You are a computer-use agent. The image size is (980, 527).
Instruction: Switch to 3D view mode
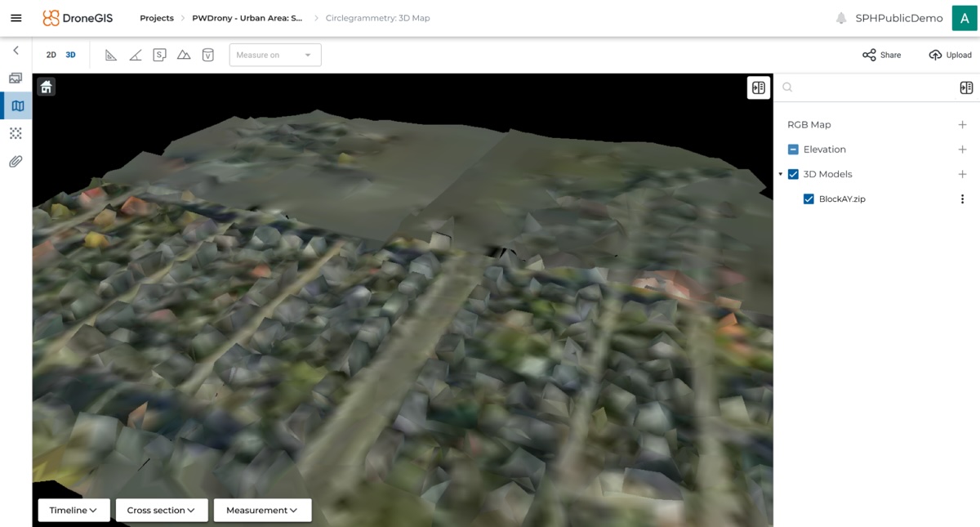click(70, 55)
